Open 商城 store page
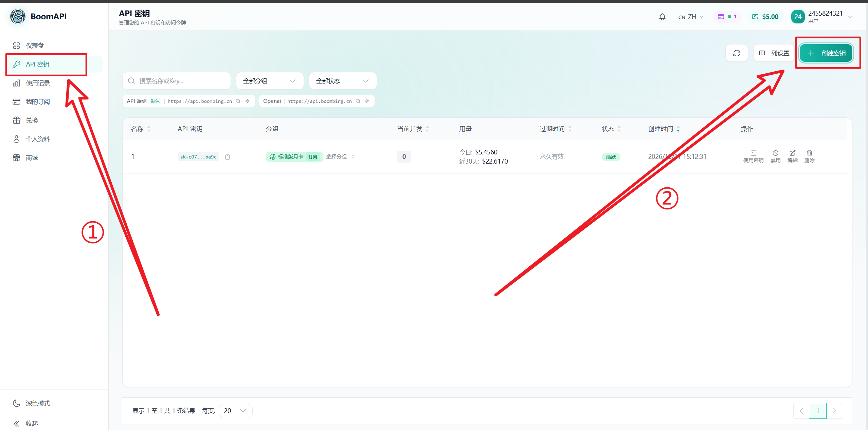The height and width of the screenshot is (430, 868). coord(54,158)
